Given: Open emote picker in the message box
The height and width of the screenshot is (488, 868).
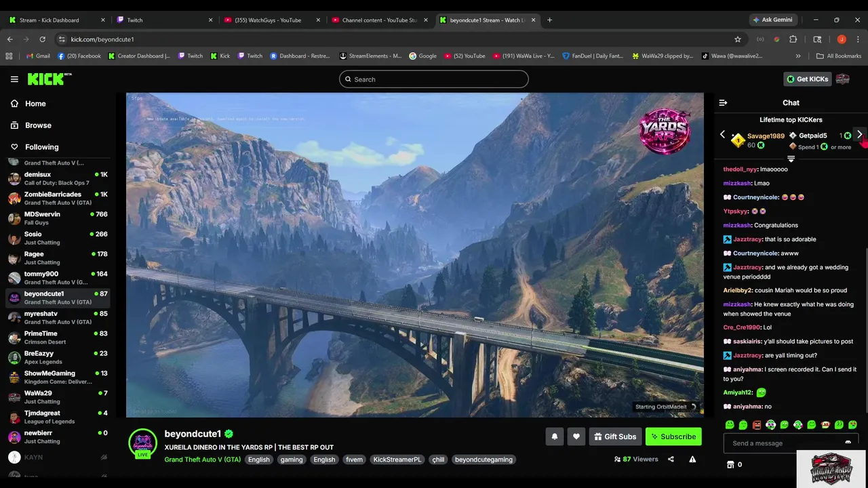Looking at the screenshot, I should 848,443.
